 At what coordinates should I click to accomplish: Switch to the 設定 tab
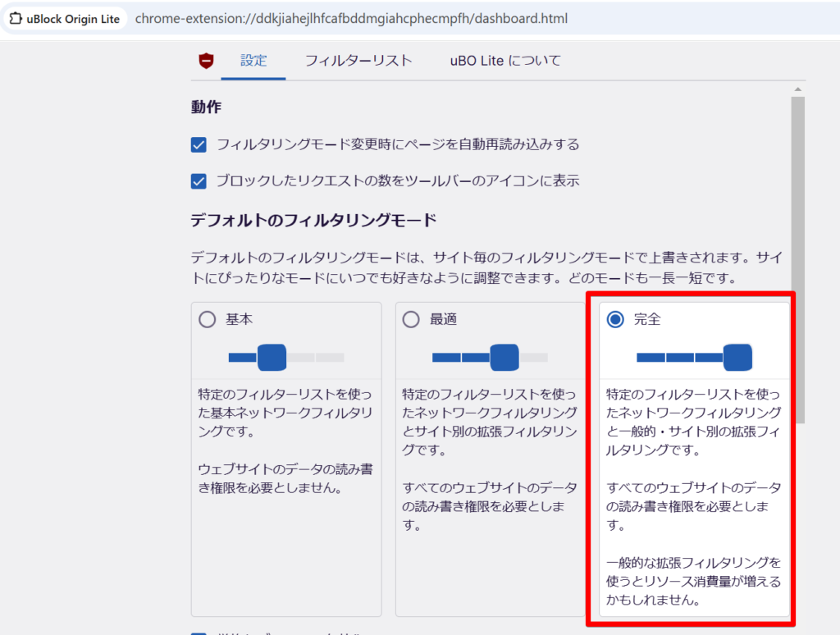253,61
